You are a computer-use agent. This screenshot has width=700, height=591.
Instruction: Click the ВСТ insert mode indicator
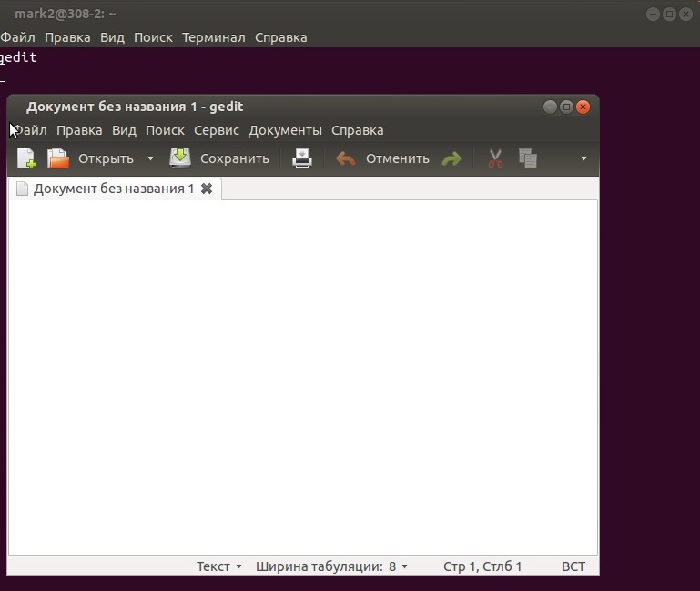[x=573, y=566]
